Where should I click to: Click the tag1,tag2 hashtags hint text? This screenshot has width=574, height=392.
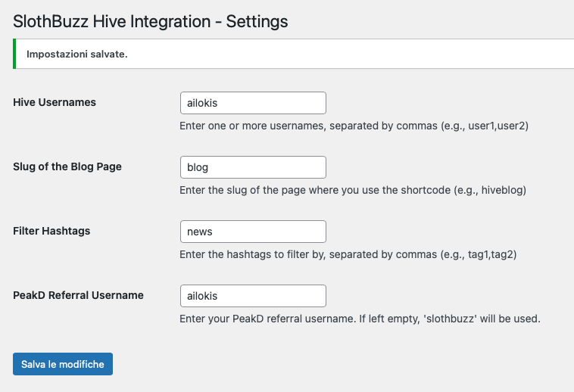pos(348,254)
